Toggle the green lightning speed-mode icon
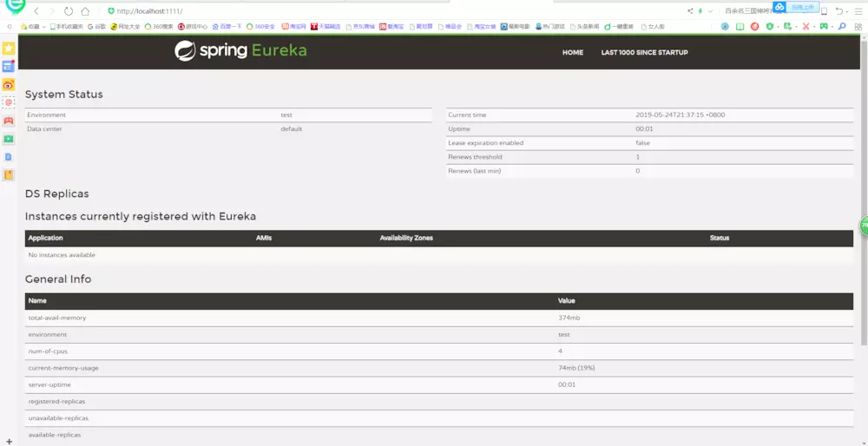868x446 pixels. pos(700,11)
